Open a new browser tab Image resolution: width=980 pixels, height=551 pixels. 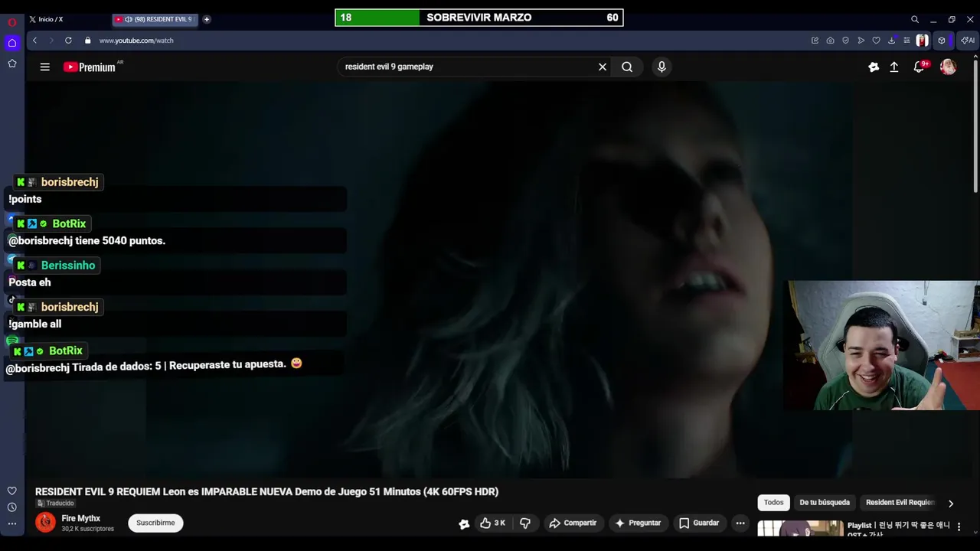click(207, 19)
